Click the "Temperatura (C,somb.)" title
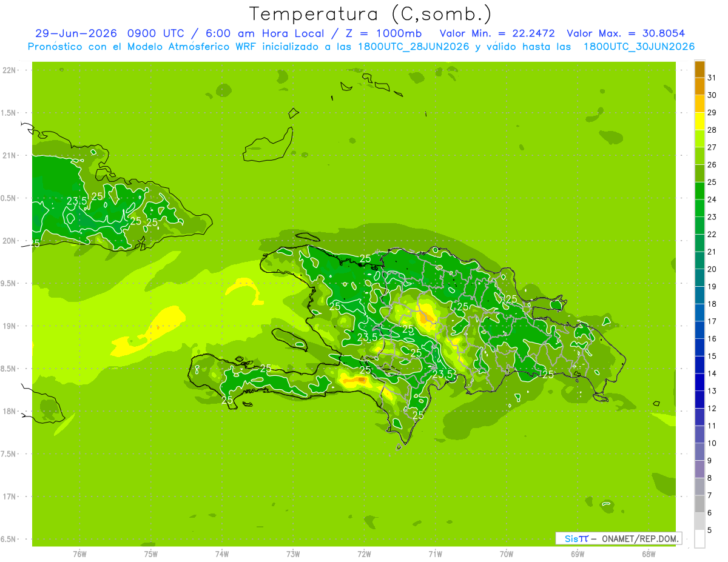 click(371, 13)
